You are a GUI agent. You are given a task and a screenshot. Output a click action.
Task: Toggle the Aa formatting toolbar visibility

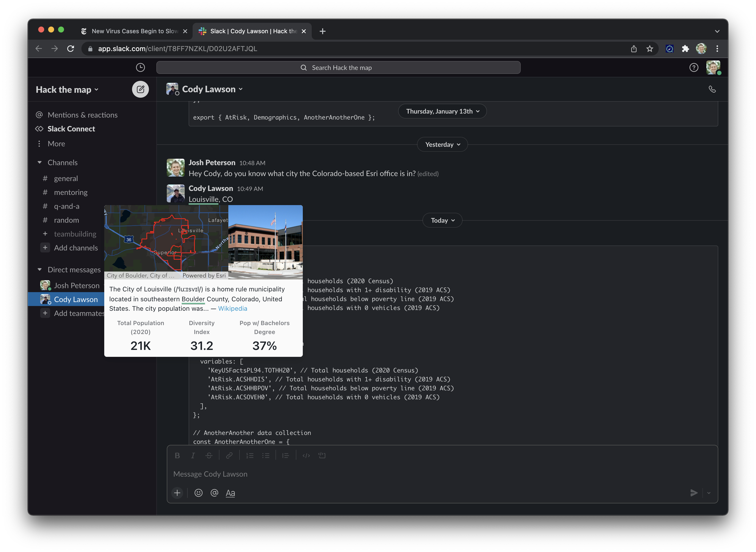(x=230, y=493)
